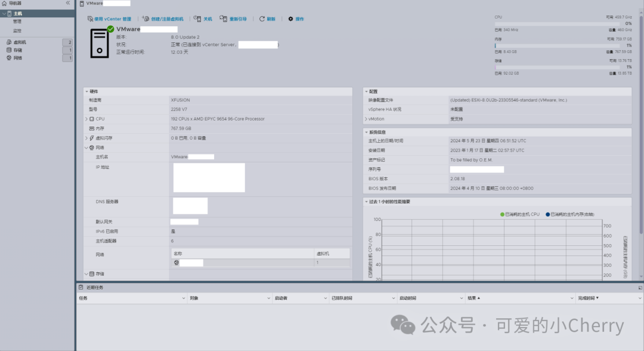This screenshot has height=351, width=644.
Task: Click the virtual machines count badge 2
Action: (x=67, y=42)
